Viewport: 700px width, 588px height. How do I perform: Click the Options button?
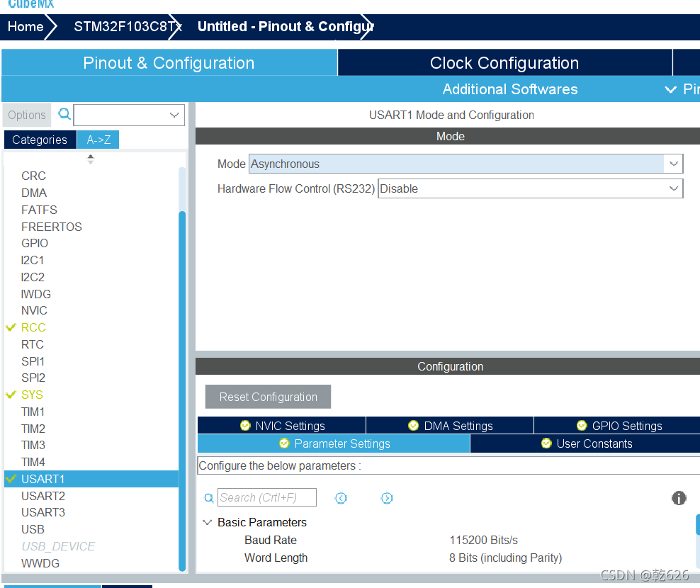27,115
